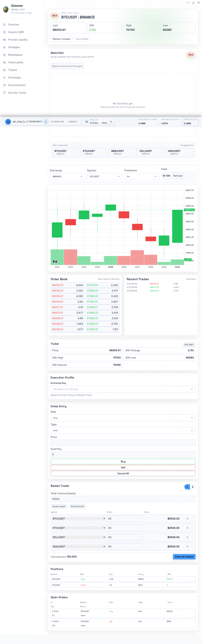202x644 pixels.
Task: Navigate to Strategies in sidebar
Action: click(14, 47)
